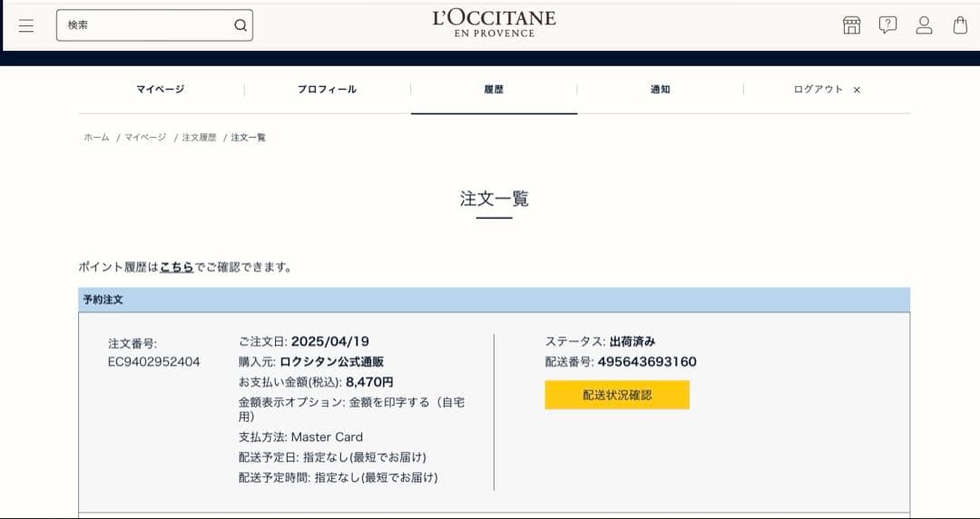Open the account profile icon
980x519 pixels.
click(x=924, y=25)
